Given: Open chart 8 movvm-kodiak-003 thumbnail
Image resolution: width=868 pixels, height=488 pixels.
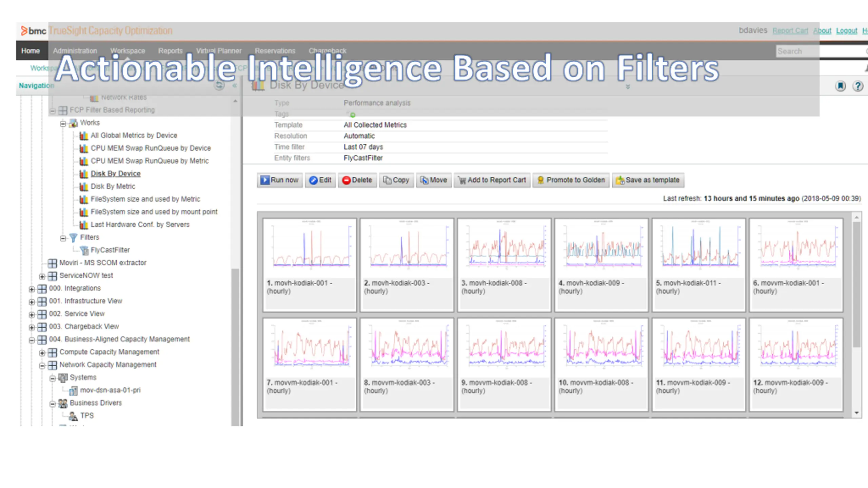Looking at the screenshot, I should click(407, 364).
